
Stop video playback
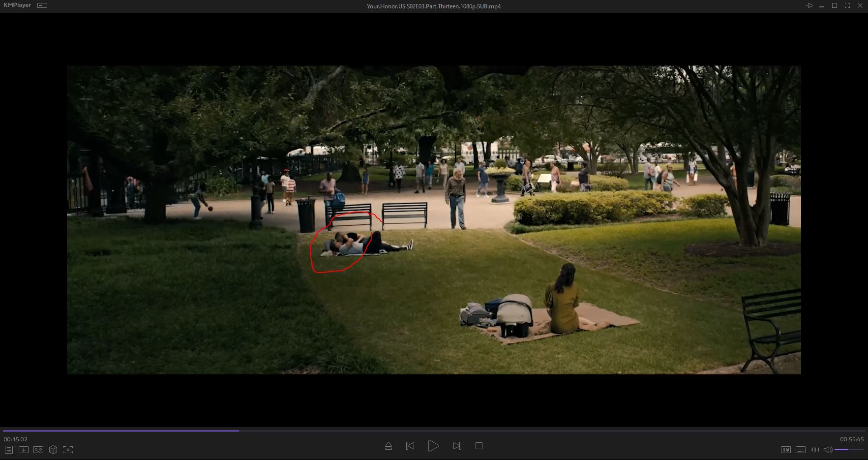click(479, 446)
